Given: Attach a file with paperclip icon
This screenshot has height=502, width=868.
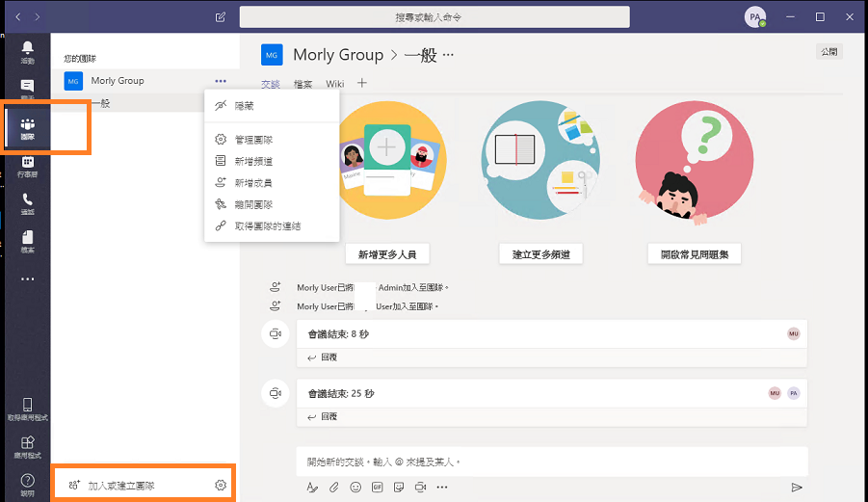Looking at the screenshot, I should point(333,487).
